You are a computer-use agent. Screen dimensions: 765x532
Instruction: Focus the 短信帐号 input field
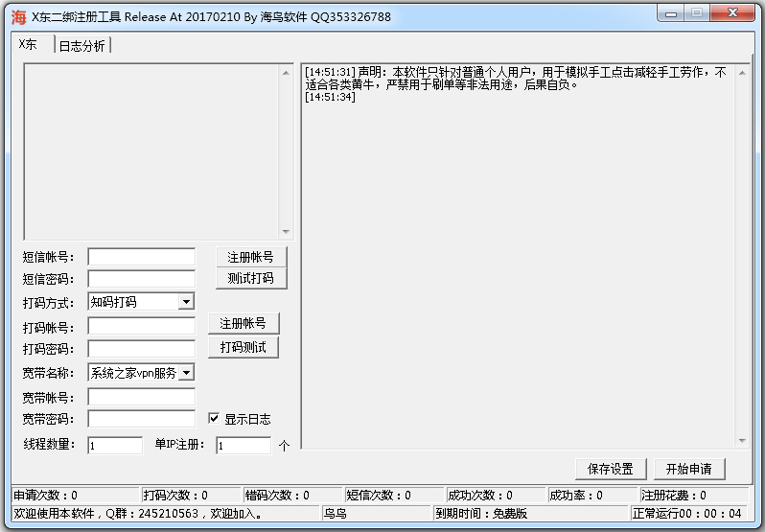pyautogui.click(x=141, y=257)
